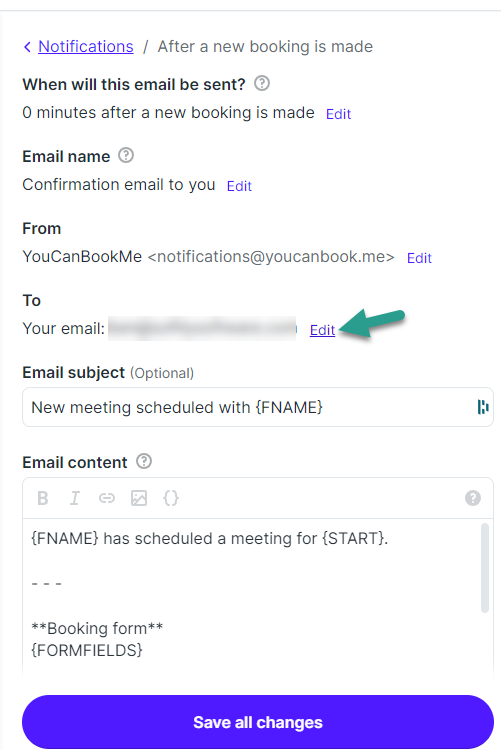Apply Italic formatting in editor toolbar
The height and width of the screenshot is (750, 501).
click(75, 498)
